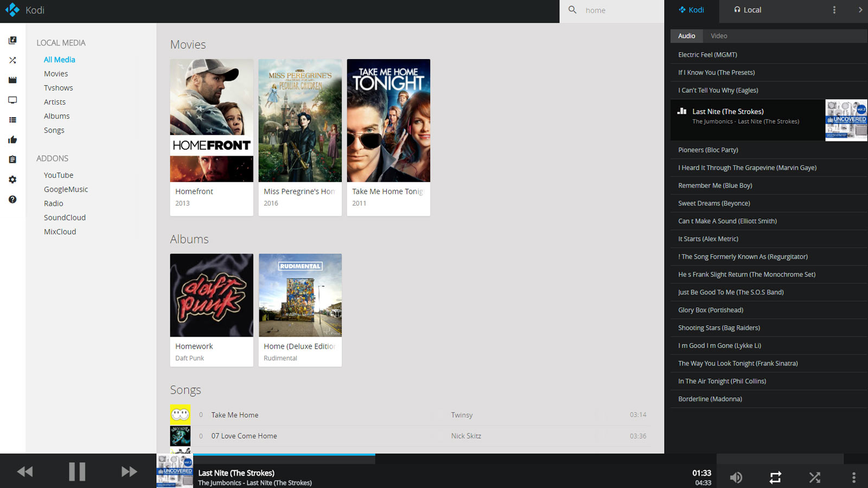Switch to the Local player tab
Screen dimensions: 868x488
[748, 10]
